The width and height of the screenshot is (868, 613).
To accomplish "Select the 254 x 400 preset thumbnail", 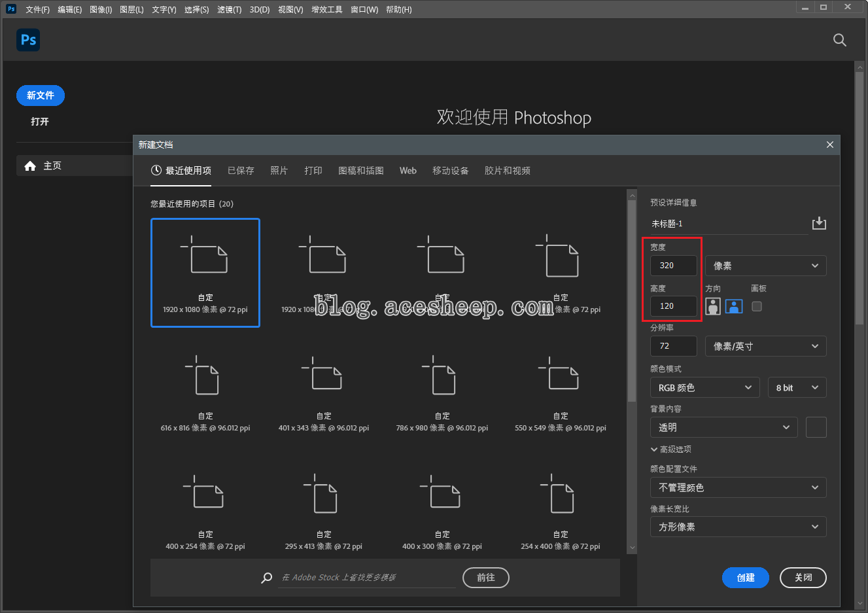I will click(x=561, y=508).
